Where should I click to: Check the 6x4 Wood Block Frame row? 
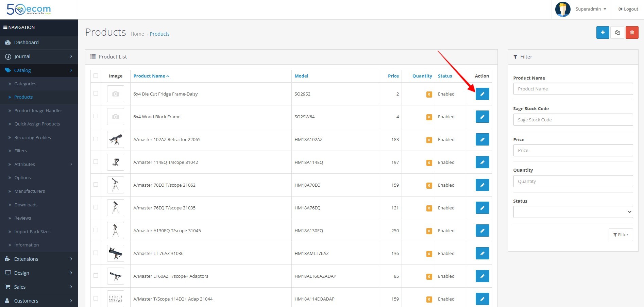tap(96, 116)
